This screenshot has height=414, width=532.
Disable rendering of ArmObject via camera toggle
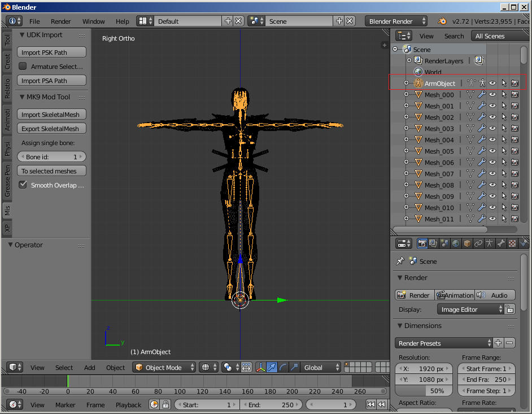[x=514, y=83]
